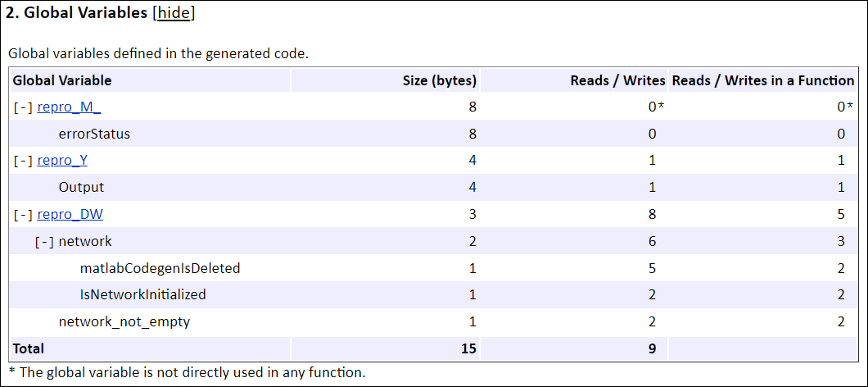Image resolution: width=868 pixels, height=387 pixels.
Task: Select the network_not_empty row label
Action: click(x=124, y=321)
